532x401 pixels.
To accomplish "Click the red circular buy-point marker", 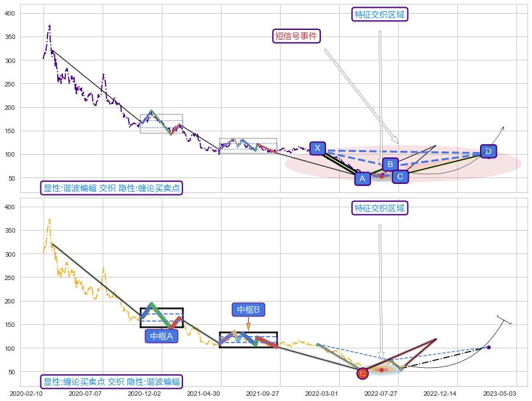I will [362, 373].
